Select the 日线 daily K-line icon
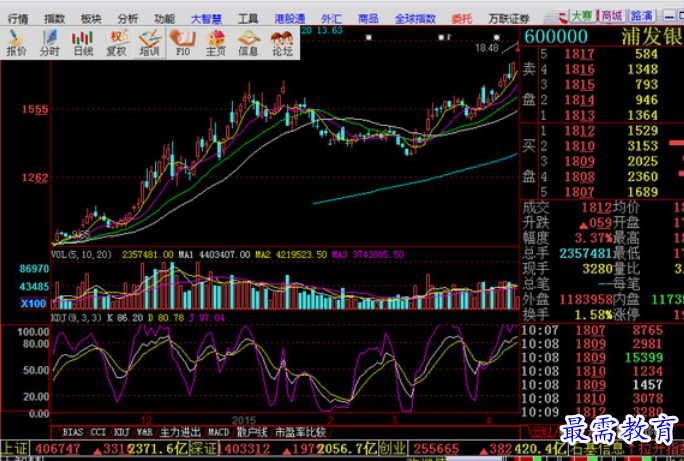The width and height of the screenshot is (684, 461). click(83, 43)
